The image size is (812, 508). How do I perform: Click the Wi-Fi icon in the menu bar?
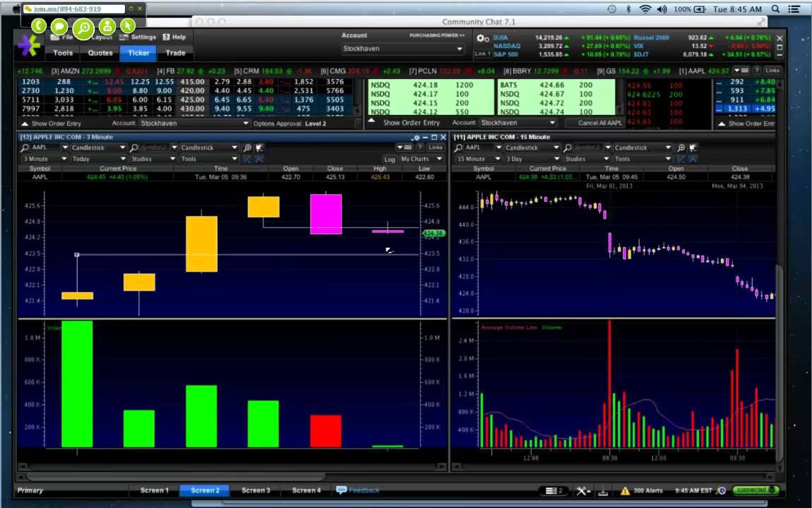pyautogui.click(x=645, y=9)
